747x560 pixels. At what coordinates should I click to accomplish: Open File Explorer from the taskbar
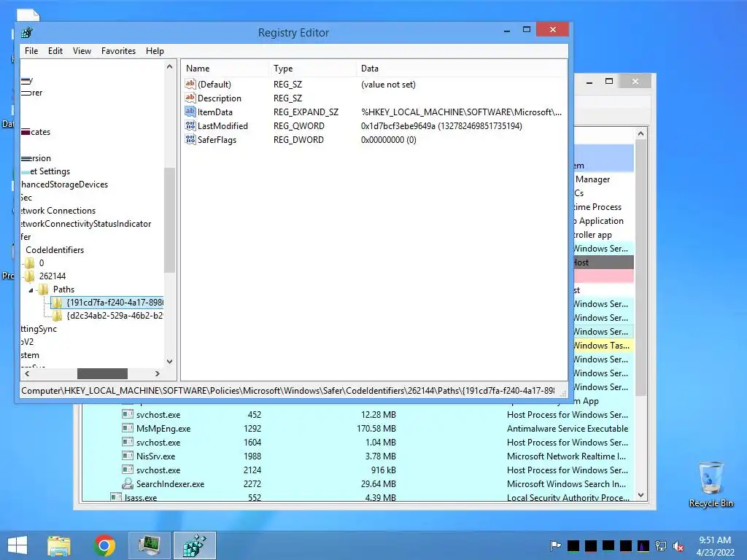[59, 545]
